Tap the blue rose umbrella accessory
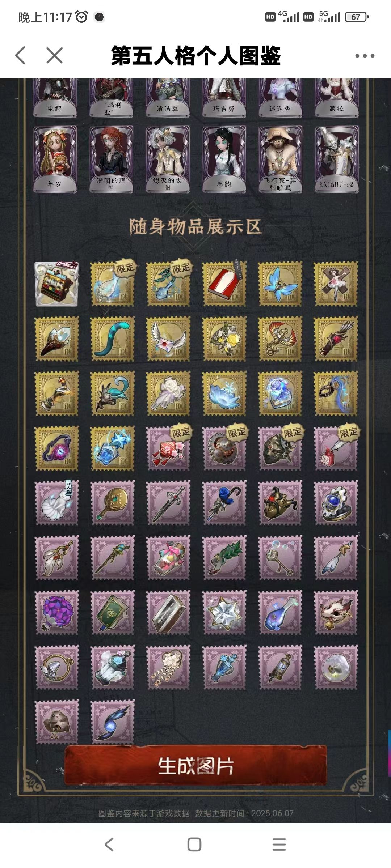Screen dimensions: 391x868 [x=224, y=503]
